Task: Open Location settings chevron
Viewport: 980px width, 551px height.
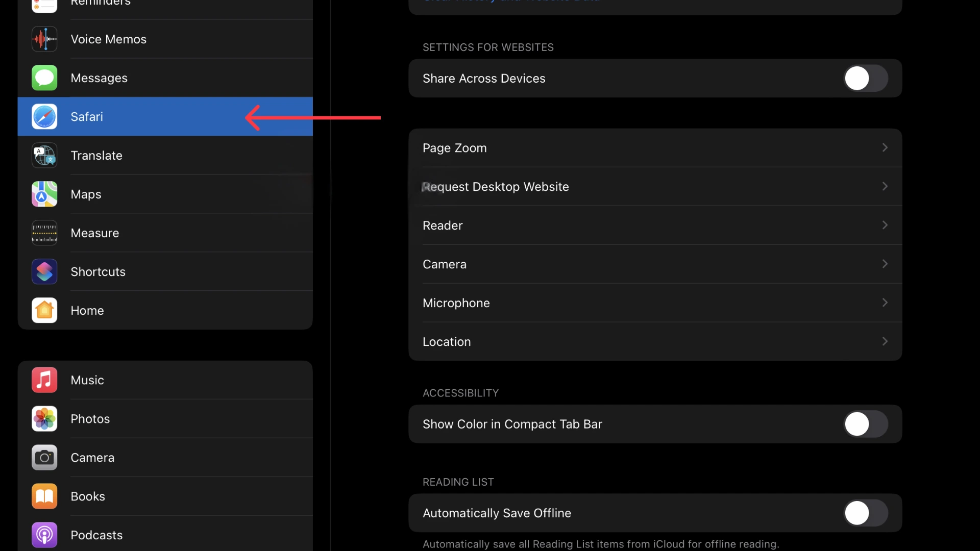Action: (x=885, y=342)
